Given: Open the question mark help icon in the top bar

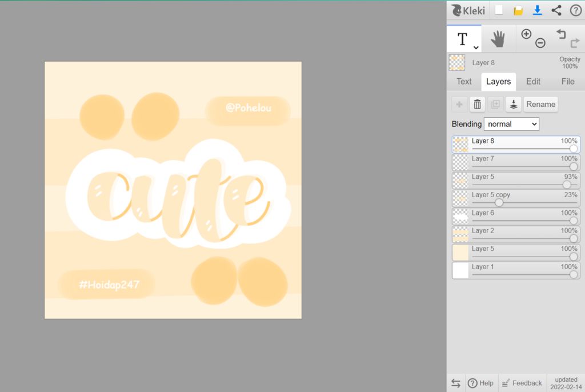Looking at the screenshot, I should (x=576, y=10).
